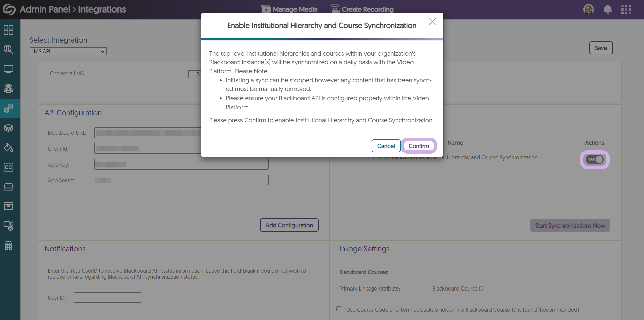The width and height of the screenshot is (644, 320).
Task: Click the Actions column header
Action: point(594,143)
